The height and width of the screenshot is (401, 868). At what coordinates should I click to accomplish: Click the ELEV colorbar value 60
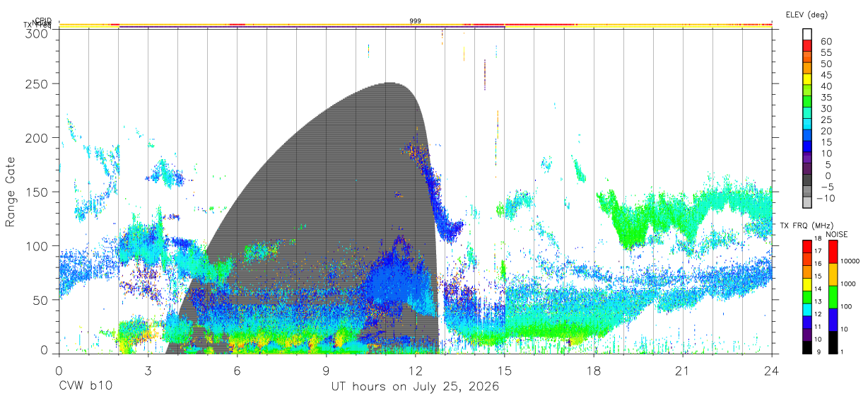(x=825, y=41)
